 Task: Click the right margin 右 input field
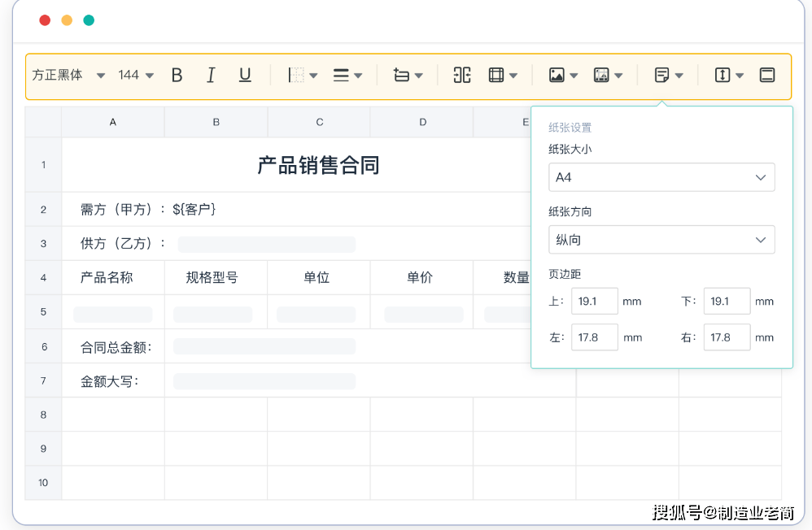pos(727,337)
